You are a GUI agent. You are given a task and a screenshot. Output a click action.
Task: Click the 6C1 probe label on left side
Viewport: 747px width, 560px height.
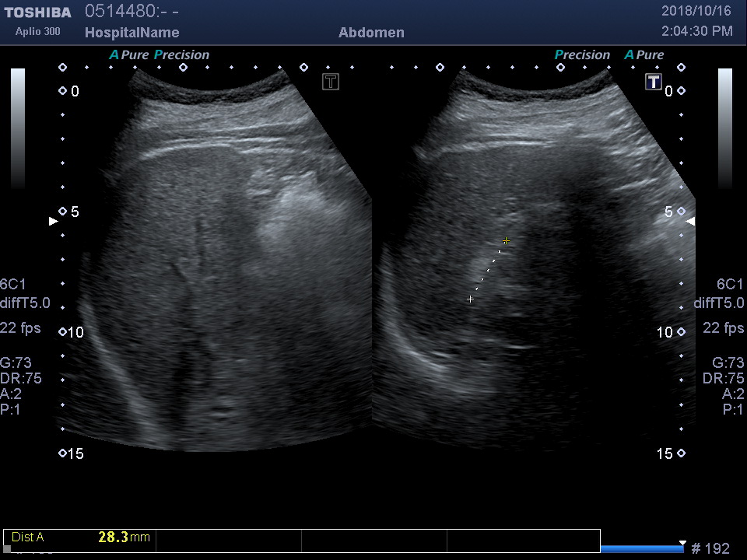(13, 285)
